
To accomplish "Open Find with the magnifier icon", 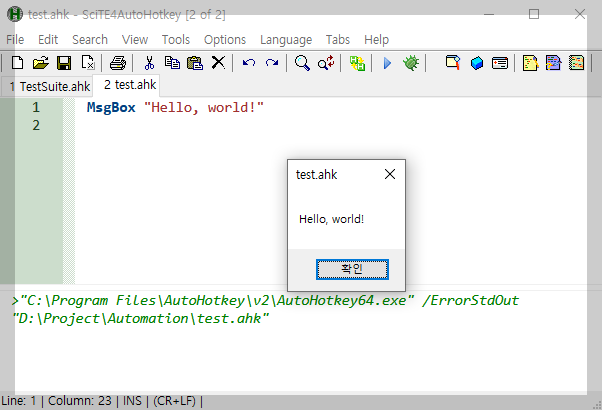I will 303,63.
